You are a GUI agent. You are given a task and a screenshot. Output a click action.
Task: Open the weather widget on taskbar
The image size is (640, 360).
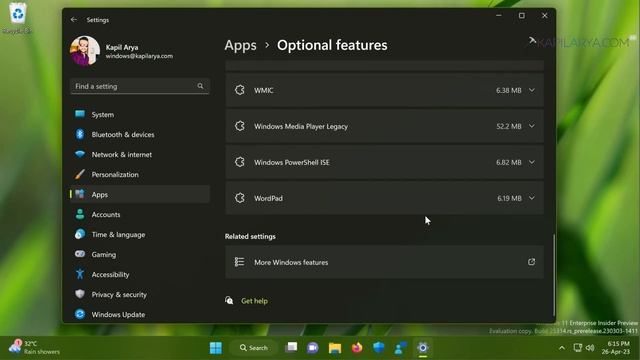(34, 347)
